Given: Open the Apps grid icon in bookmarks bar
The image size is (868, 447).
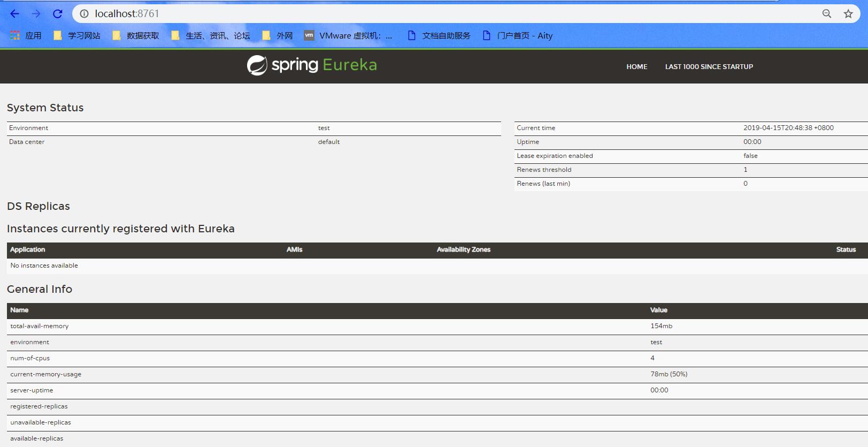Looking at the screenshot, I should point(15,35).
